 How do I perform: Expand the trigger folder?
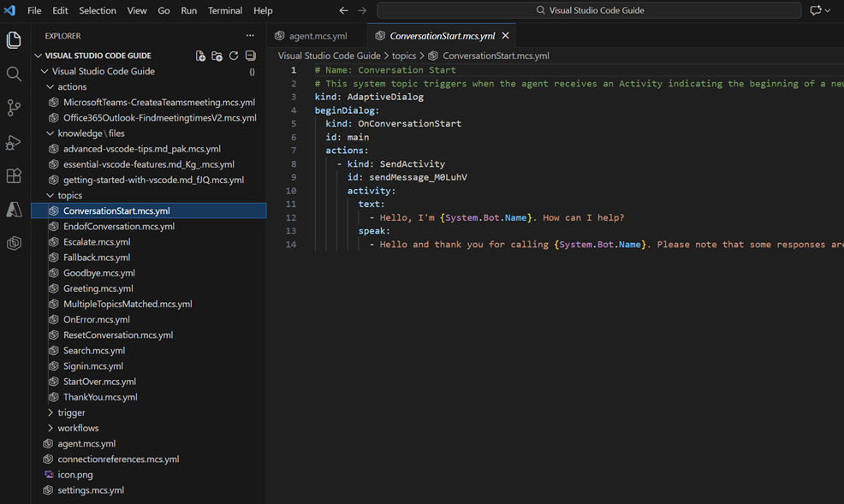[x=72, y=412]
